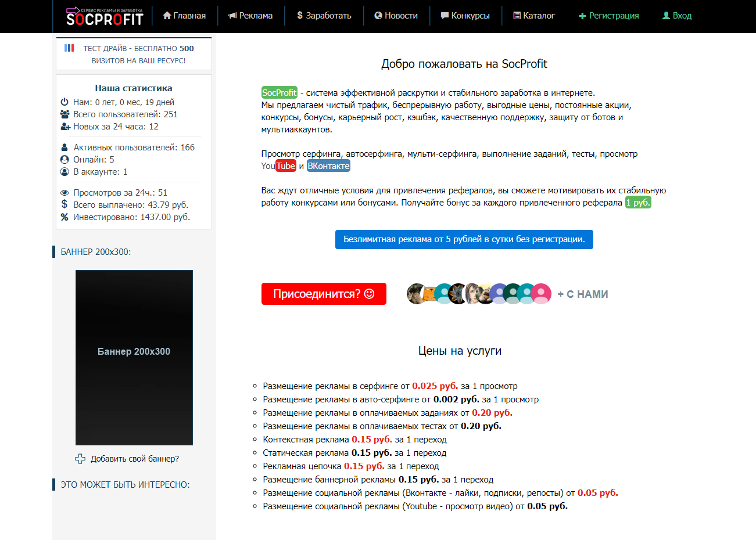Click the price row for серфинге 0.025 руб.
The image size is (756, 540).
click(390, 386)
